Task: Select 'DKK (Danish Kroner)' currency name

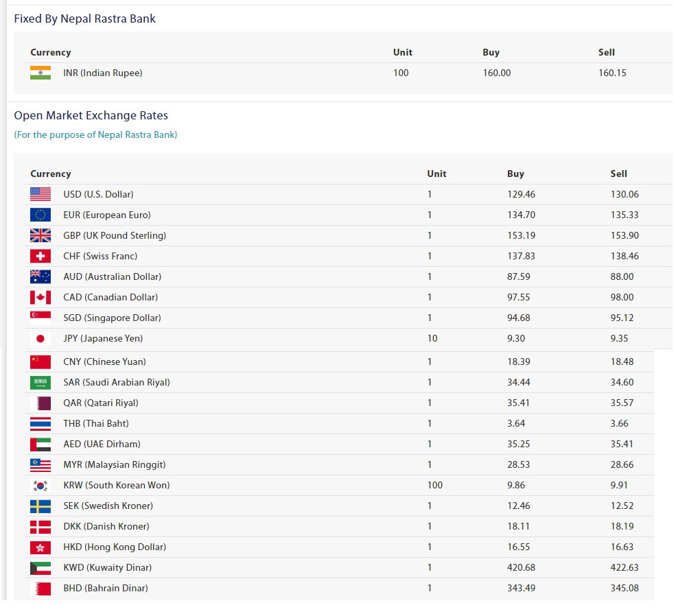Action: pyautogui.click(x=106, y=527)
